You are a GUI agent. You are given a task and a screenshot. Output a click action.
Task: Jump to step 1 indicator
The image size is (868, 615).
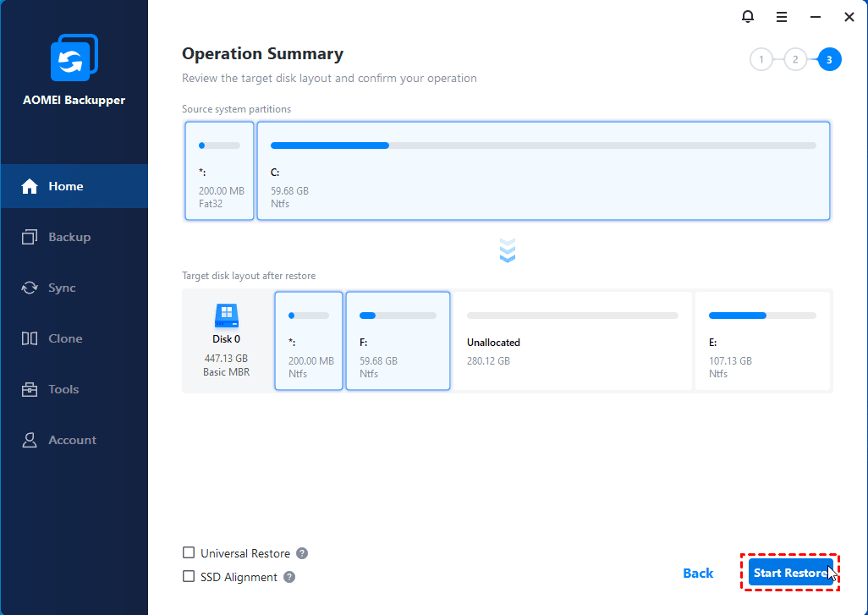click(761, 59)
